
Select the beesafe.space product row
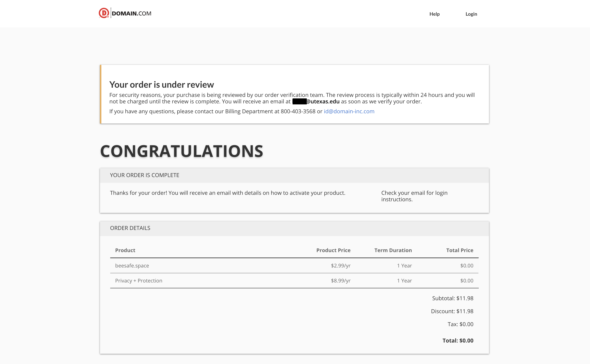click(x=132, y=266)
